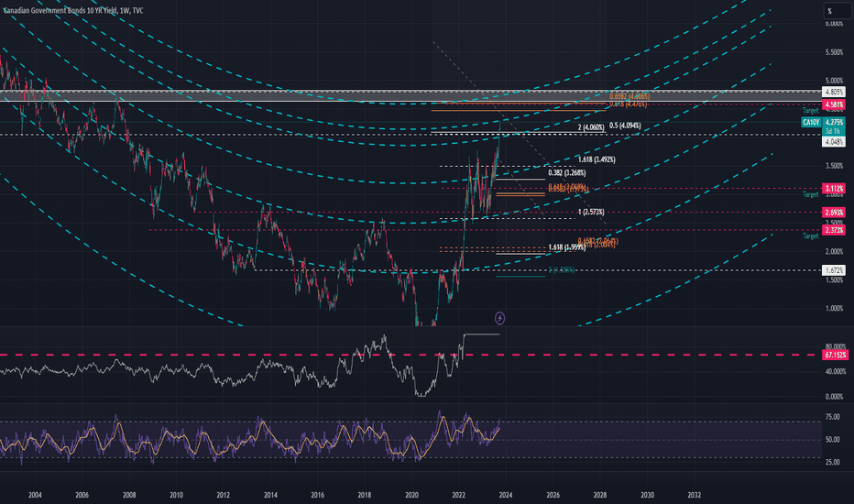This screenshot has width=854, height=504.
Task: Click the 4.275% current price label
Action: tap(834, 123)
